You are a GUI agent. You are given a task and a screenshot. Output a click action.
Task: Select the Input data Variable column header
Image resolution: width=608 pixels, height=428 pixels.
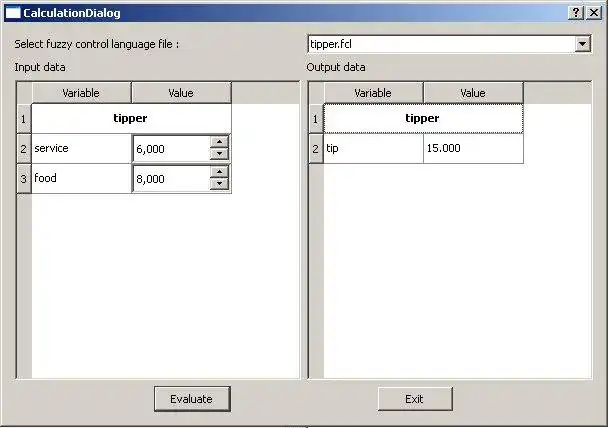coord(81,93)
